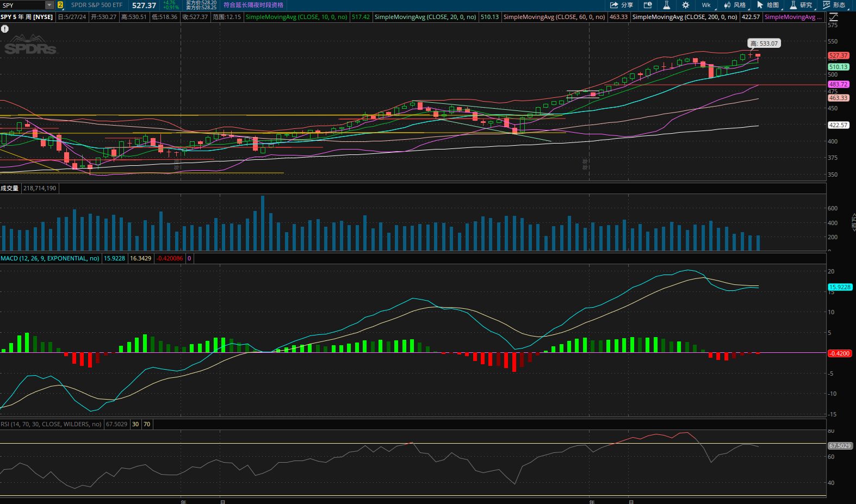The image size is (856, 504).
Task: Open the 风格 style menu
Action: [736, 5]
